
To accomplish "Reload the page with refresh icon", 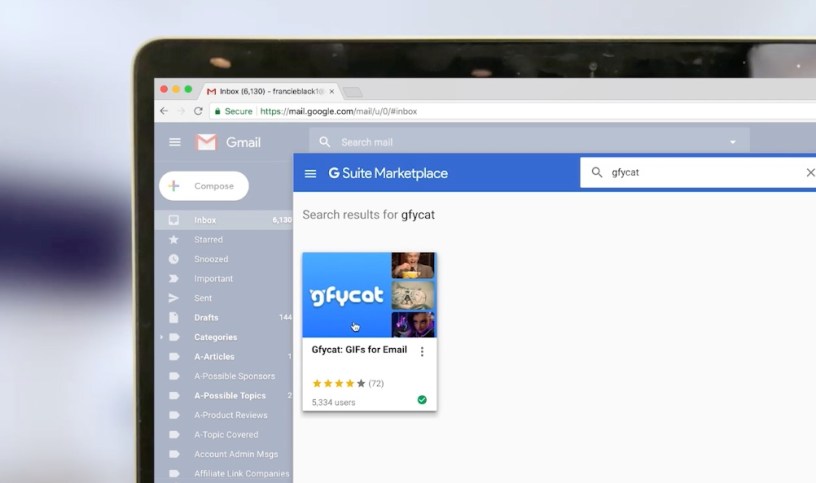I will [x=198, y=111].
